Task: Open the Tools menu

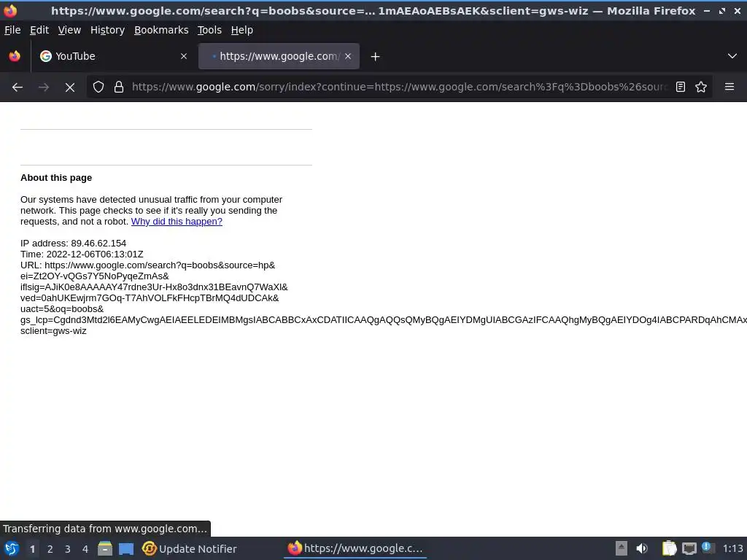Action: [x=209, y=30]
